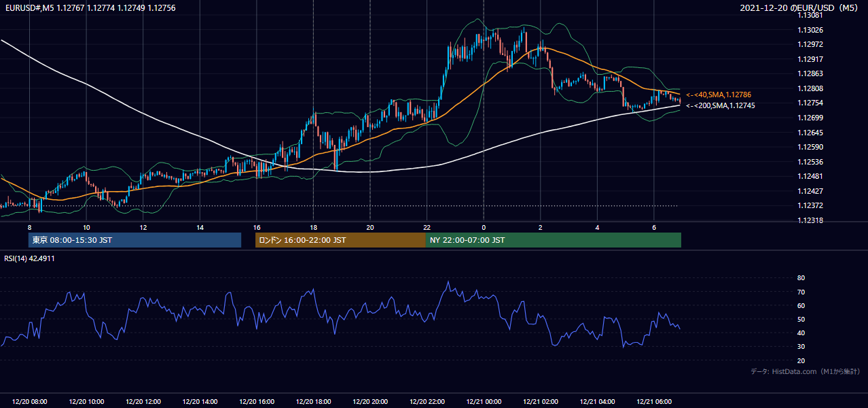The image size is (868, 408).
Task: Click hour label 2 under price chart
Action: click(541, 227)
